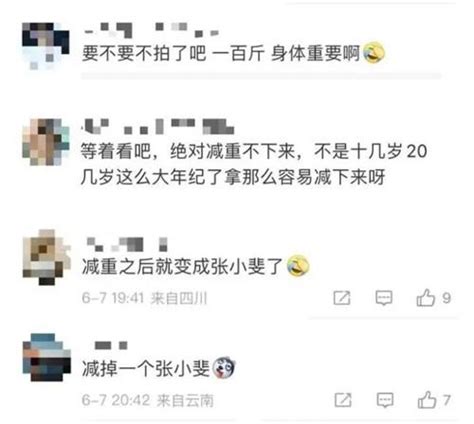The image size is (474, 424).
Task: Open avatar of first commenter
Action: (x=46, y=46)
